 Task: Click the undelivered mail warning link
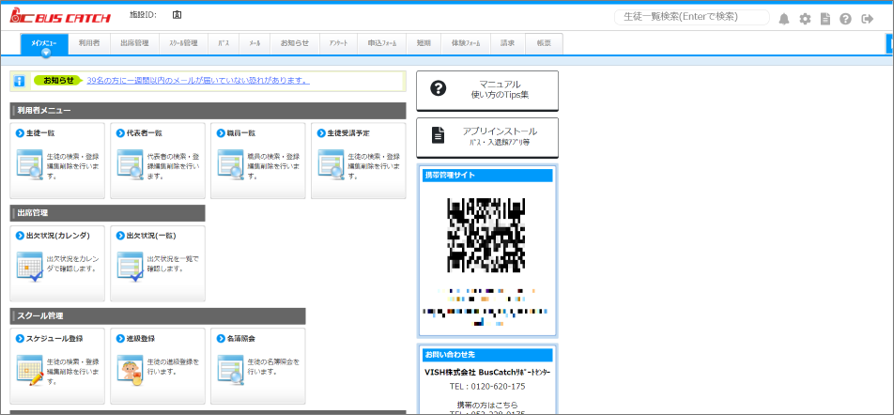click(198, 80)
